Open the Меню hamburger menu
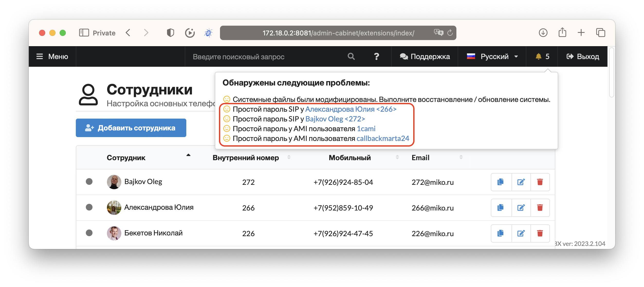Image resolution: width=644 pixels, height=287 pixels. pos(52,56)
